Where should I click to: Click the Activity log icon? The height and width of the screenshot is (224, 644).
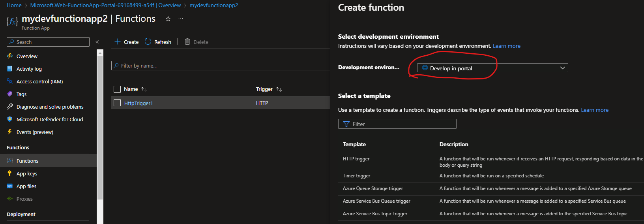[10, 69]
